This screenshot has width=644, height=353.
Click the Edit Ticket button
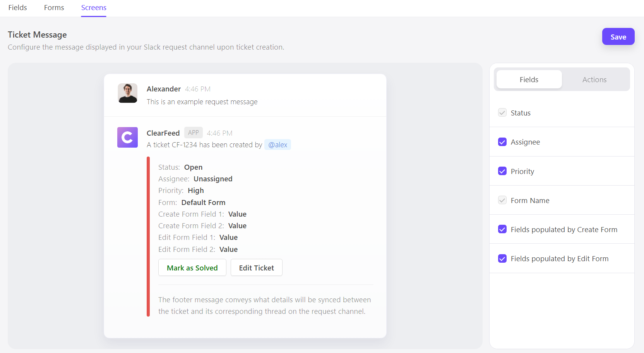[256, 268]
